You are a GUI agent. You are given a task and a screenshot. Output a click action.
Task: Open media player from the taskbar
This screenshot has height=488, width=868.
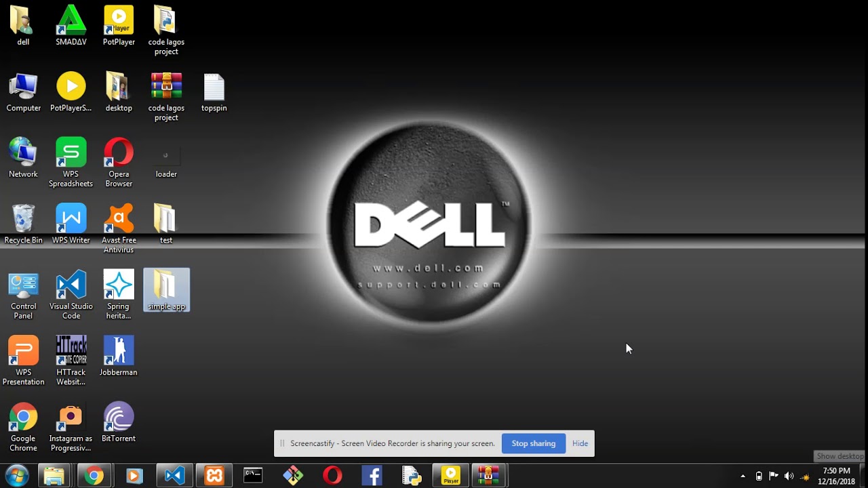click(134, 476)
